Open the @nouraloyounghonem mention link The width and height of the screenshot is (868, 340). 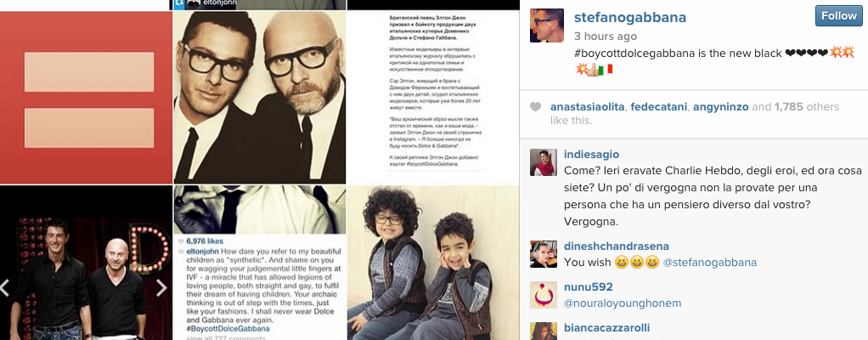point(623,303)
